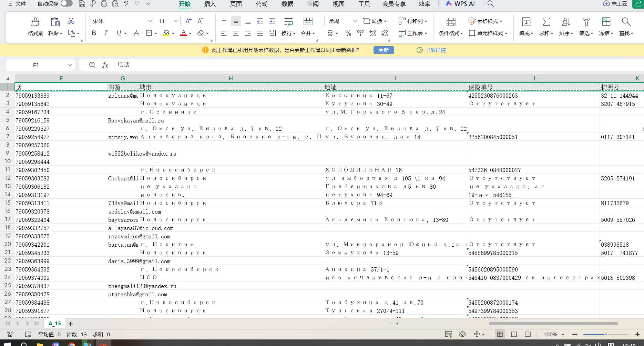Click the Filter (筛选) funnel icon
This screenshot has width=644, height=346.
(x=586, y=22)
